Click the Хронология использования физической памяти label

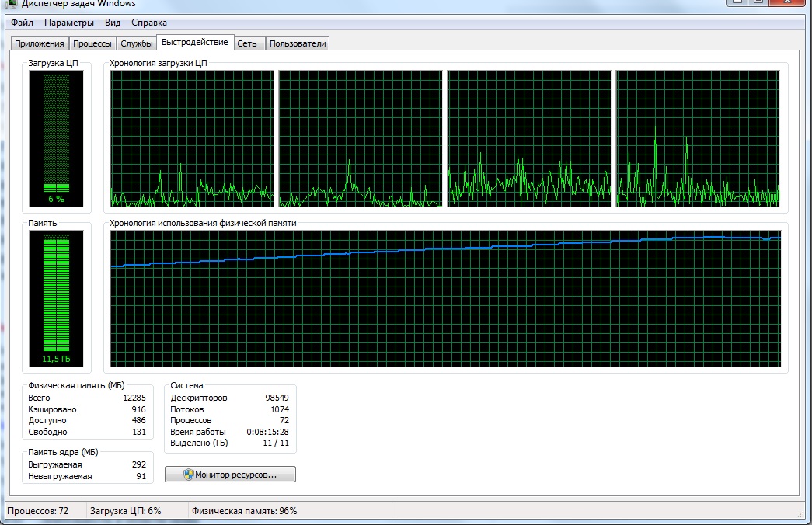point(203,223)
